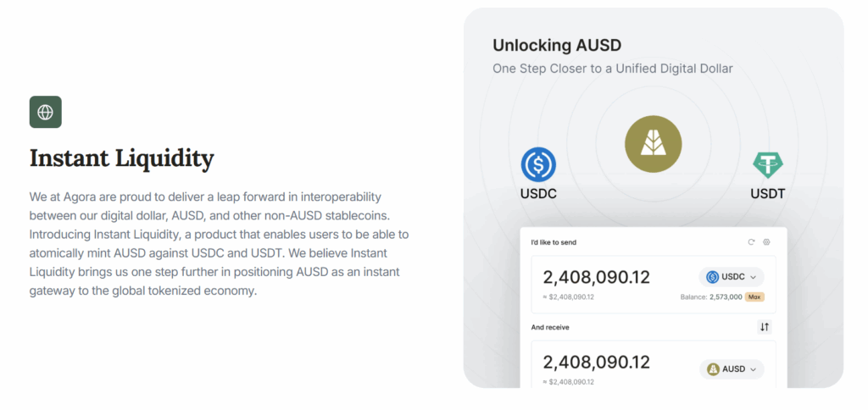
Task: Expand the USDC token dropdown
Action: (x=753, y=277)
